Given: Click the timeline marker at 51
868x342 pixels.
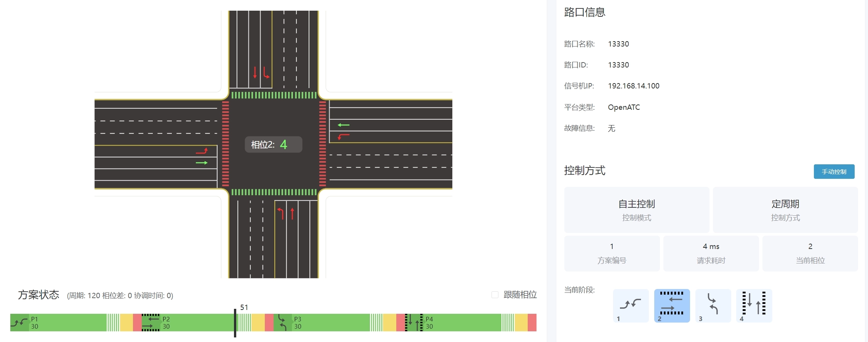Looking at the screenshot, I should tap(235, 323).
